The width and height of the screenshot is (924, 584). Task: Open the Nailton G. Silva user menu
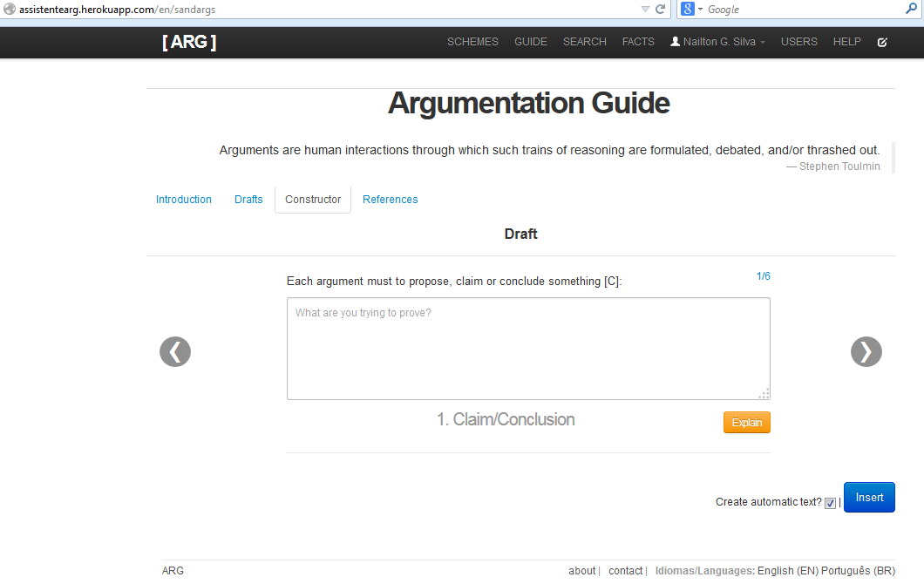click(717, 42)
